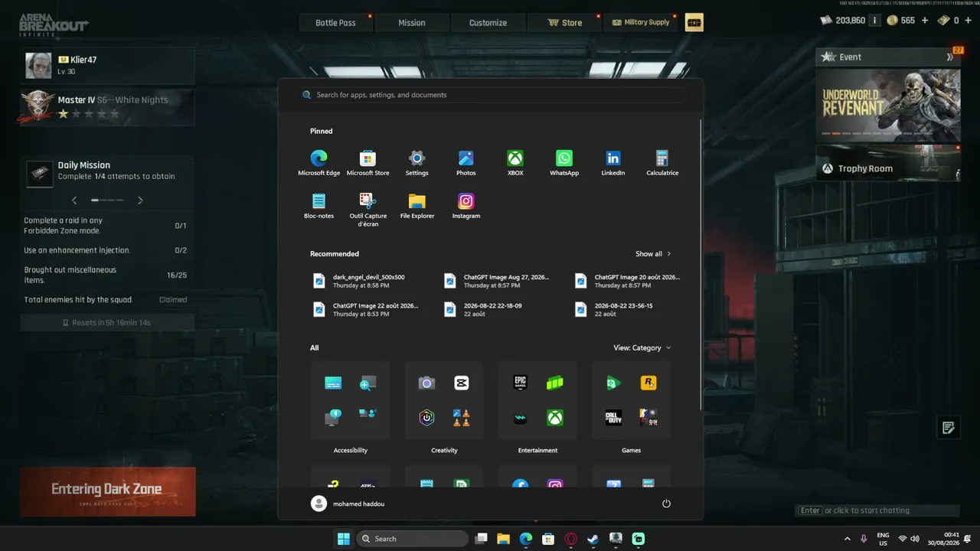This screenshot has height=551, width=980.
Task: Expand Show all recommended files
Action: click(x=653, y=254)
